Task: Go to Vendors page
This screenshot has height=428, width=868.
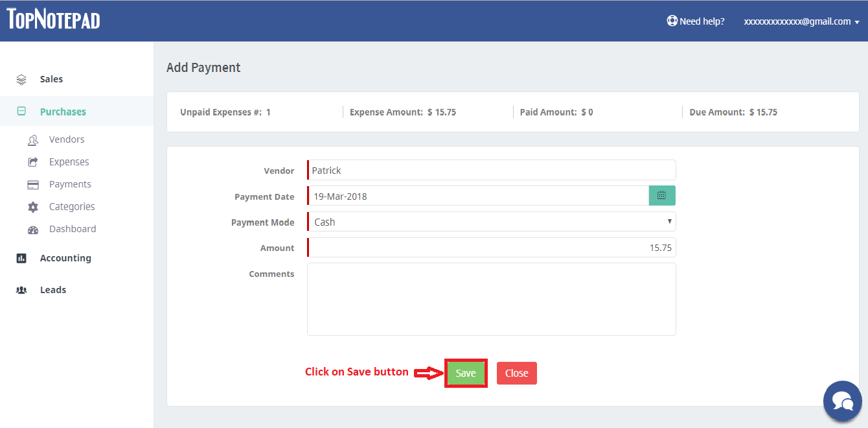Action: (x=67, y=139)
